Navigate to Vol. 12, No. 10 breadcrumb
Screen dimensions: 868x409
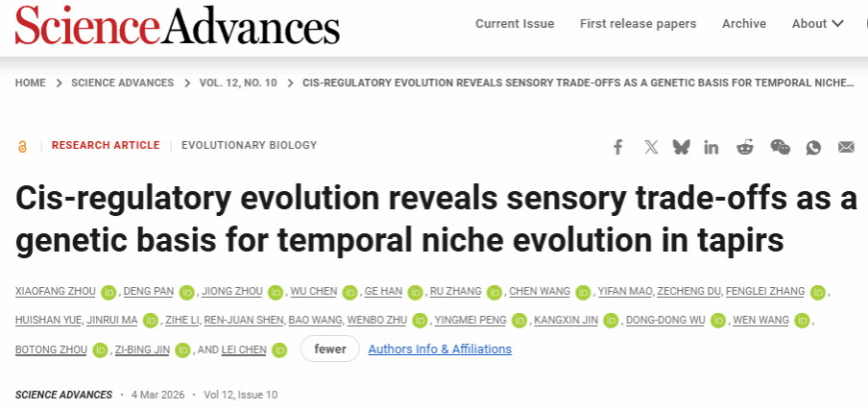point(238,83)
